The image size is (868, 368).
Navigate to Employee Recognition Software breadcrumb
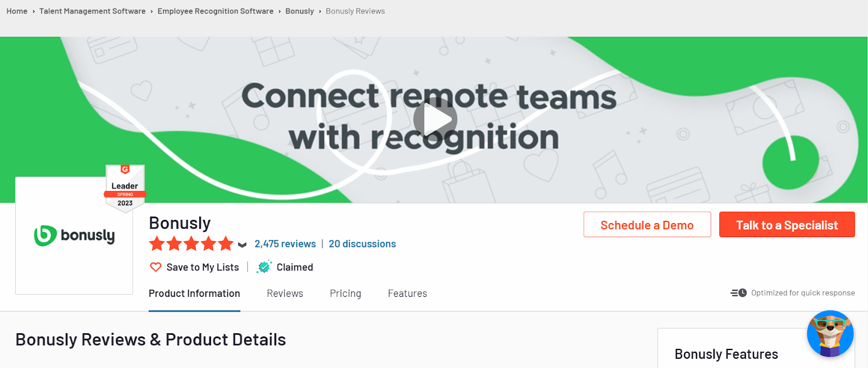[215, 11]
